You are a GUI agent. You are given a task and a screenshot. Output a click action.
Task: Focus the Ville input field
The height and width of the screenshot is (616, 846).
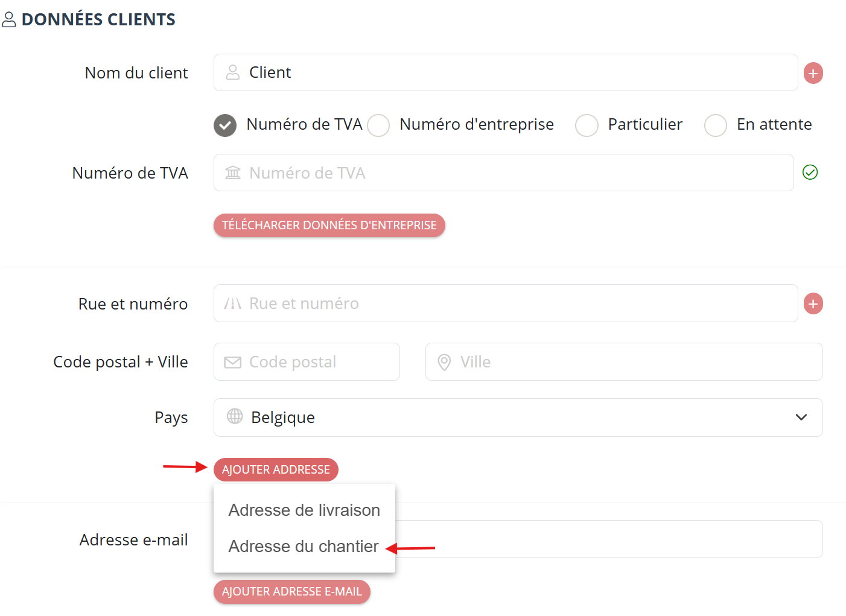pos(624,362)
